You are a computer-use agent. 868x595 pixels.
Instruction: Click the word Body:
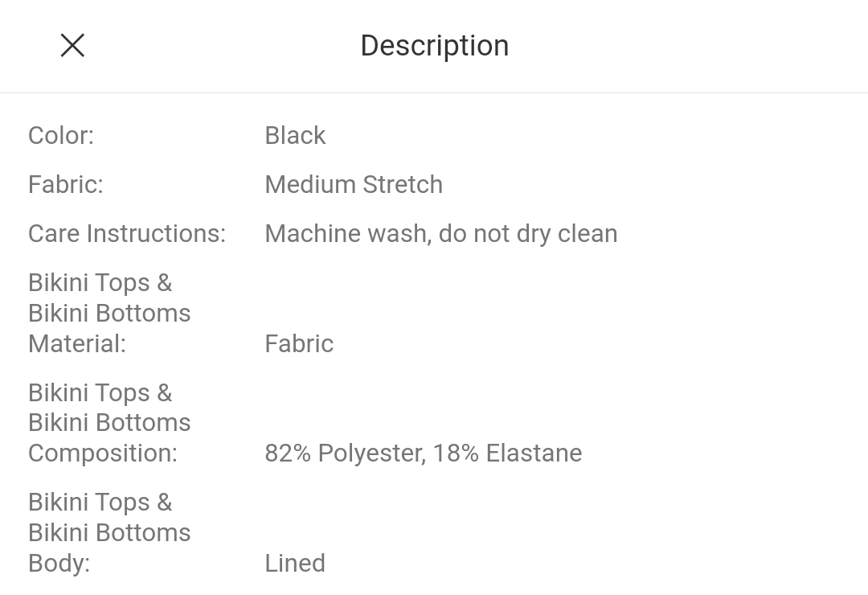(59, 563)
